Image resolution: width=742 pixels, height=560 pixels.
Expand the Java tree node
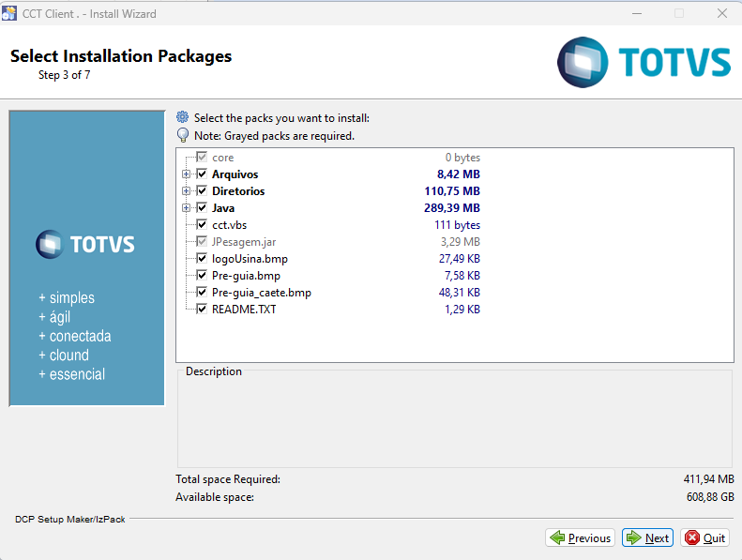point(186,208)
